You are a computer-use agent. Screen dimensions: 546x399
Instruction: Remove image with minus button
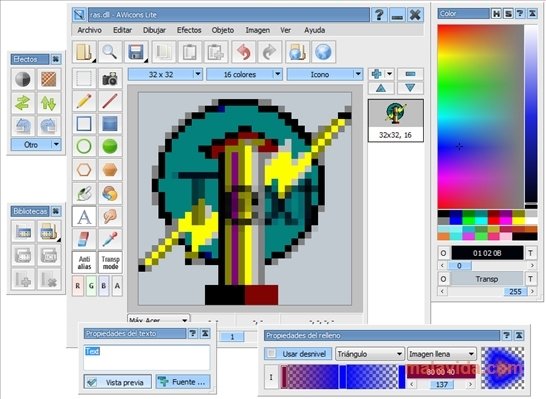[x=411, y=74]
